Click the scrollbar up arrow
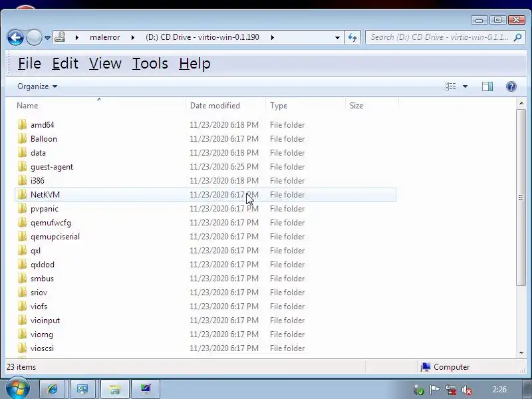This screenshot has width=532, height=399. (521, 103)
